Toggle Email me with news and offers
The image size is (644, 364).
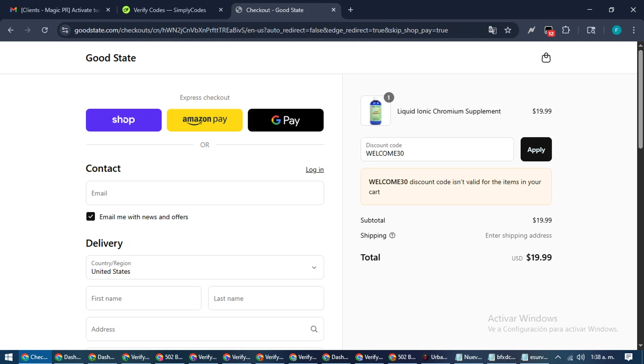pyautogui.click(x=91, y=217)
